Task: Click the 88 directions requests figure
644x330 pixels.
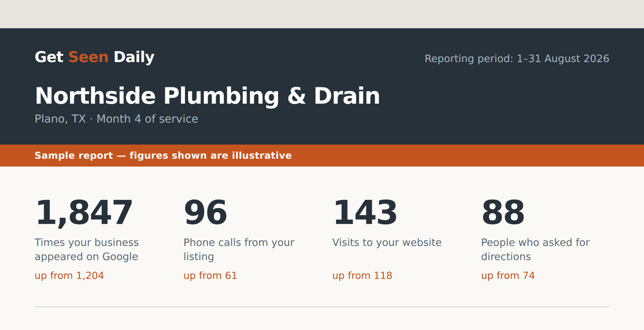Action: pyautogui.click(x=503, y=213)
